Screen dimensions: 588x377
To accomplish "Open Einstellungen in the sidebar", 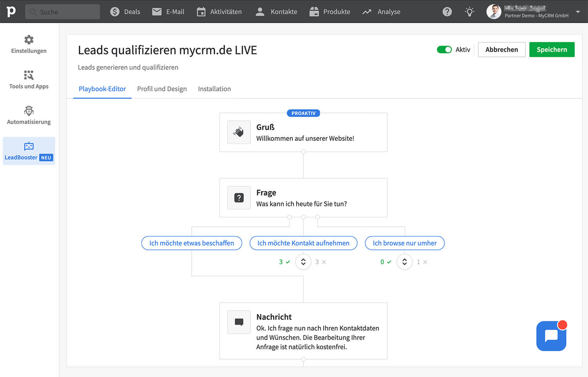I will [29, 44].
